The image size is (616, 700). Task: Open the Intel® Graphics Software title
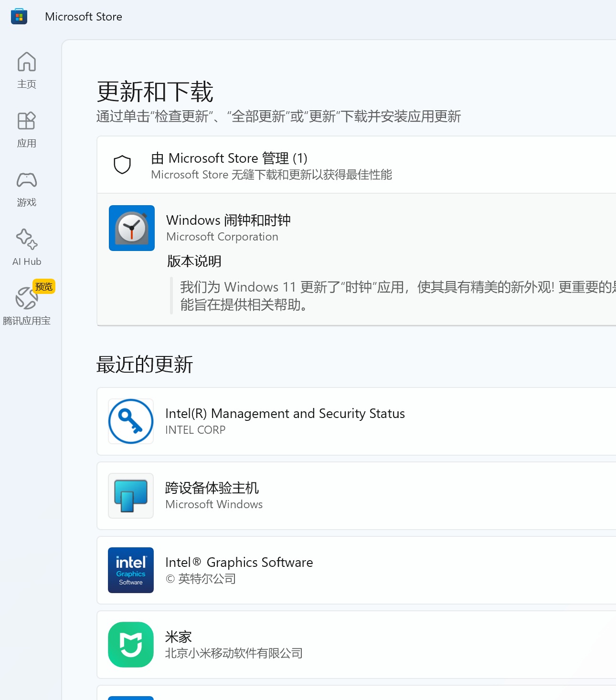click(239, 562)
